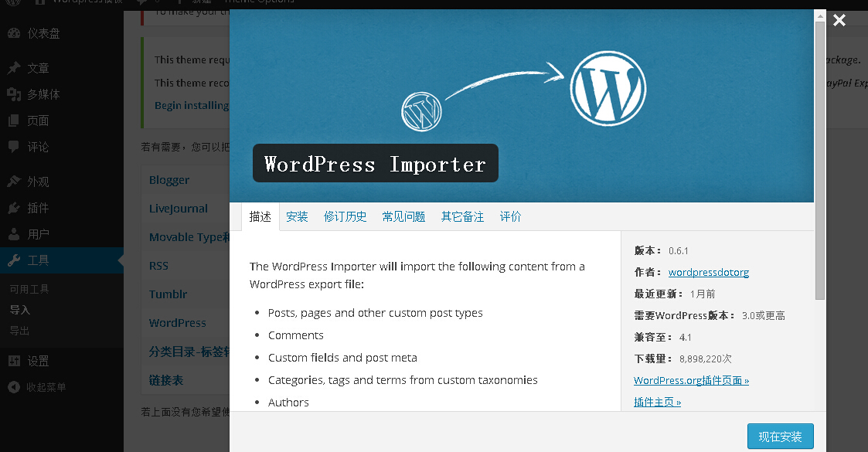Click the Pages (页面) icon in sidebar
Viewport: 868px width, 452px height.
click(x=14, y=121)
